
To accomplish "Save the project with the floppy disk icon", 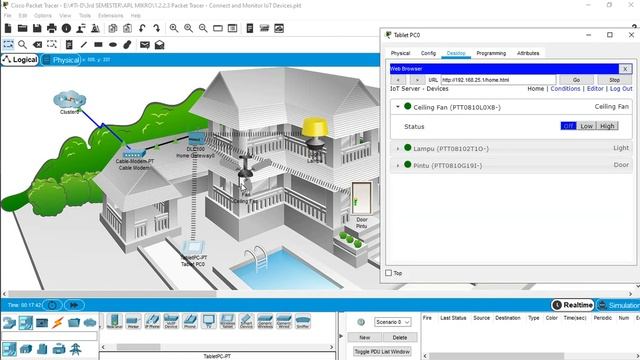I will tap(37, 28).
